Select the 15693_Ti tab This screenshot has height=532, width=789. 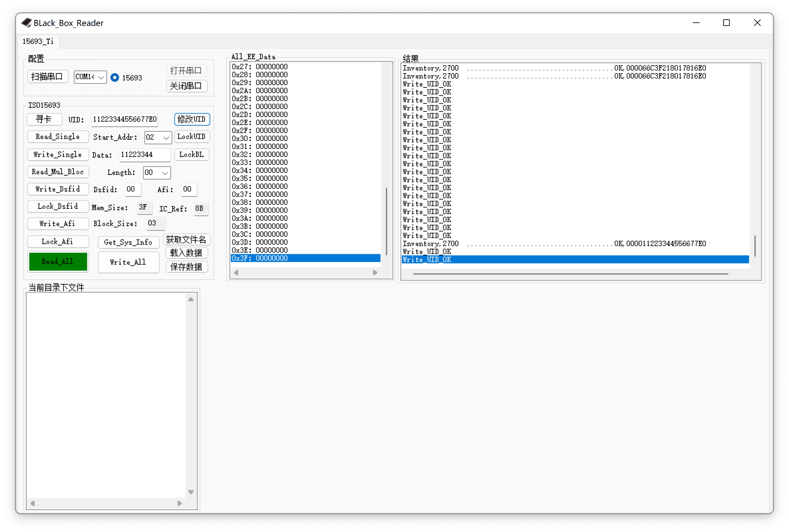tap(38, 41)
